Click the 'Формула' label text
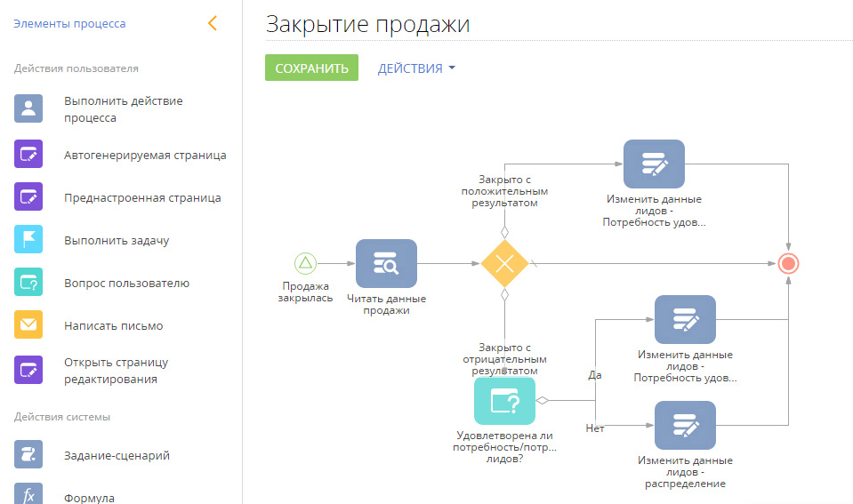This screenshot has height=504, width=853. coord(89,498)
